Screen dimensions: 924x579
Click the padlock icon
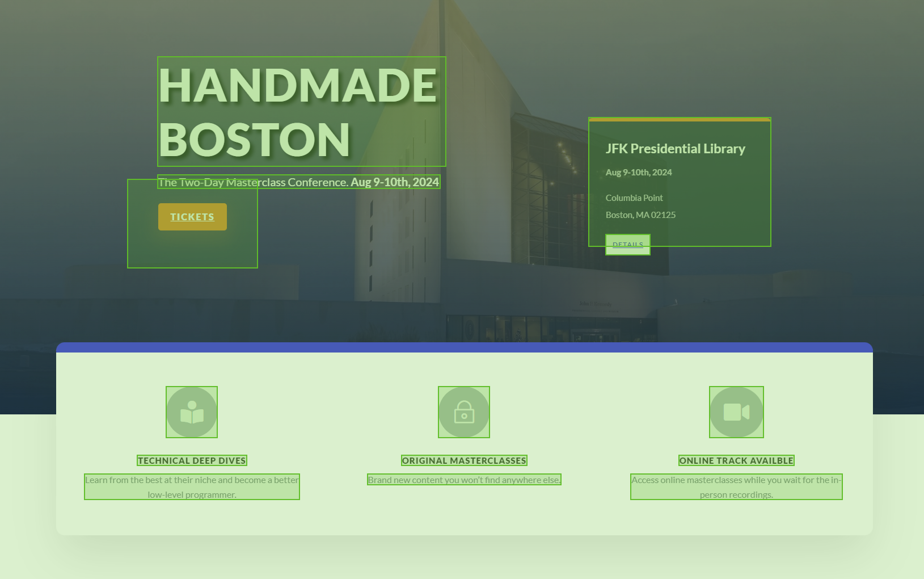[464, 412]
